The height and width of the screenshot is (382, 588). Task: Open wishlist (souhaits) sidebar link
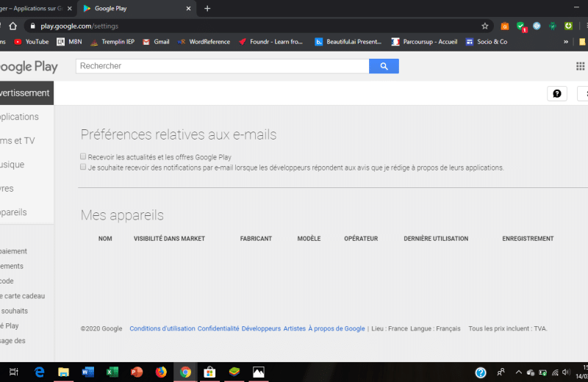(14, 311)
